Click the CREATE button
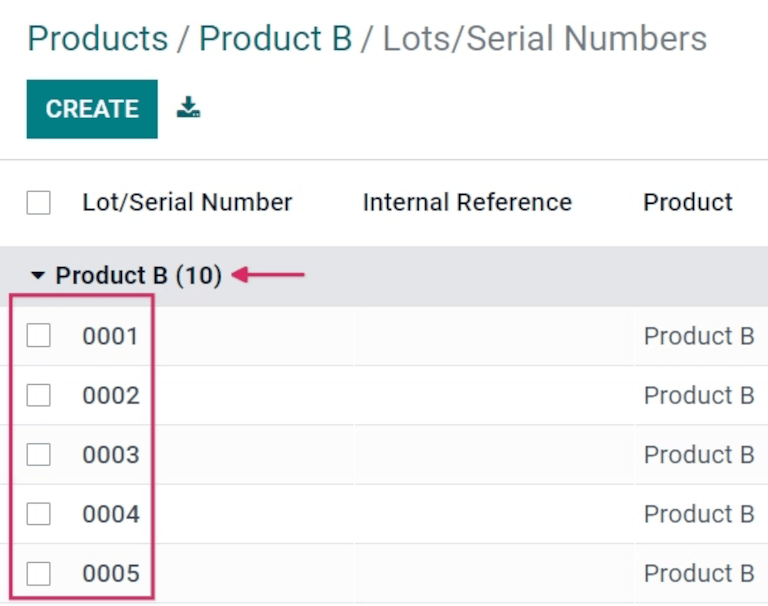 (92, 109)
